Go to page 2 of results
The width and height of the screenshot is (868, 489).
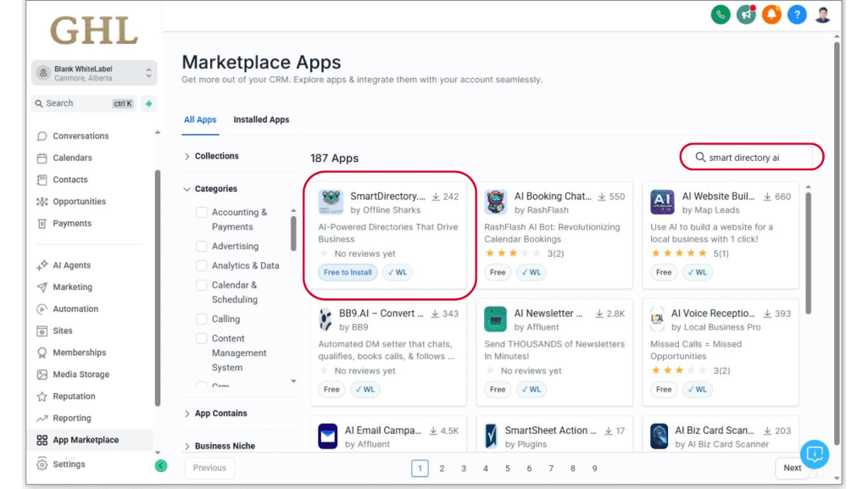pyautogui.click(x=442, y=469)
